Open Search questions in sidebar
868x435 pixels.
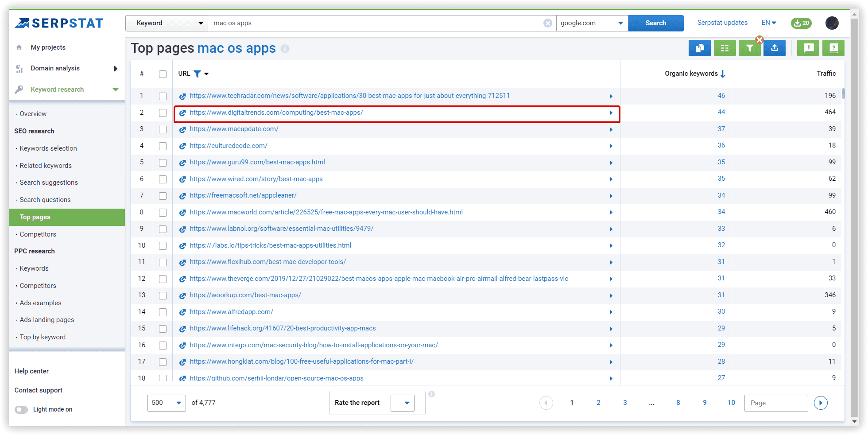pyautogui.click(x=45, y=200)
